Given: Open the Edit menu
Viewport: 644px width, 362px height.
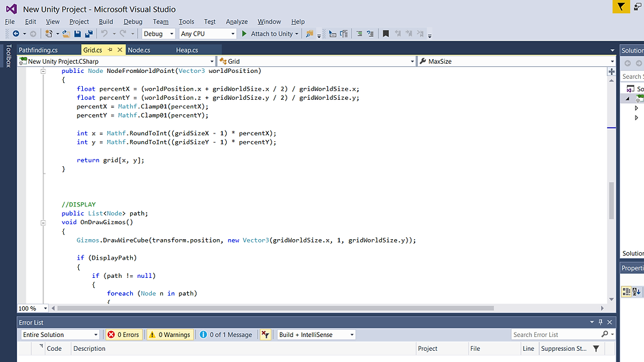Looking at the screenshot, I should click(30, 21).
